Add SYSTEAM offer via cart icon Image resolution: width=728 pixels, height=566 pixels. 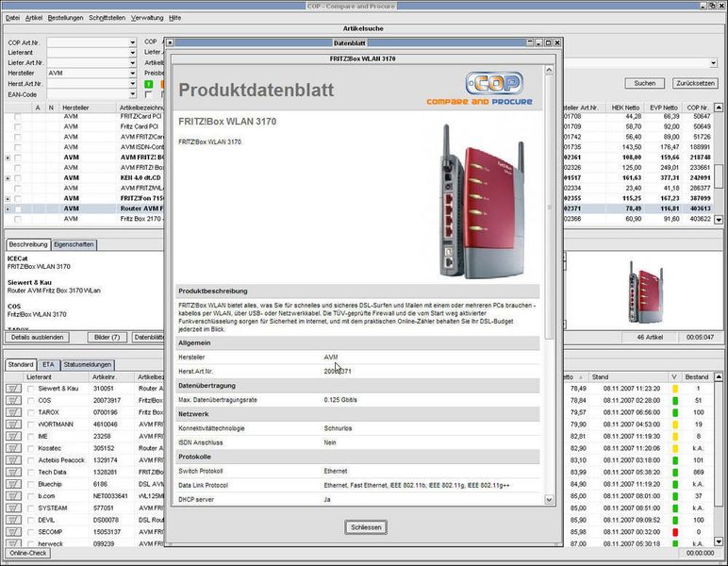[x=13, y=508]
